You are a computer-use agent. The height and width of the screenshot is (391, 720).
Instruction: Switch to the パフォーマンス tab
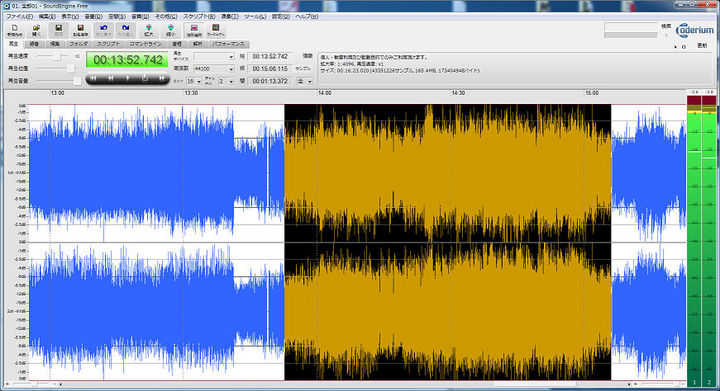pos(228,44)
